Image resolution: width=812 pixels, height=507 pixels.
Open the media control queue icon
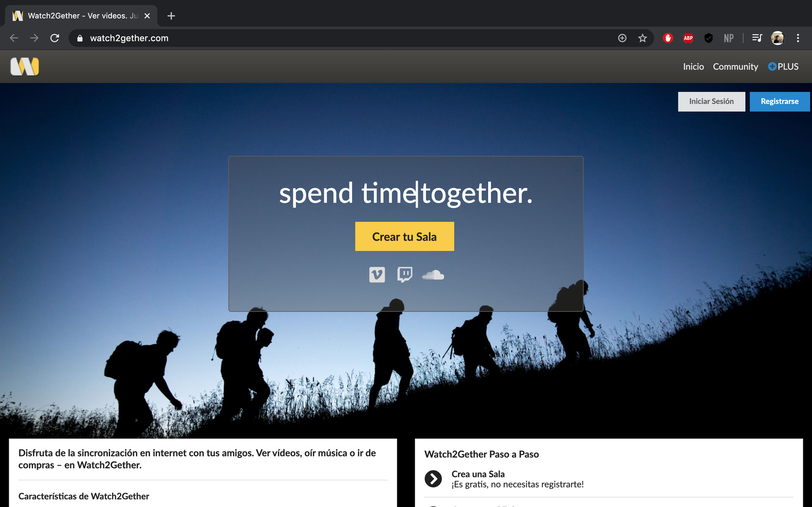pyautogui.click(x=757, y=38)
